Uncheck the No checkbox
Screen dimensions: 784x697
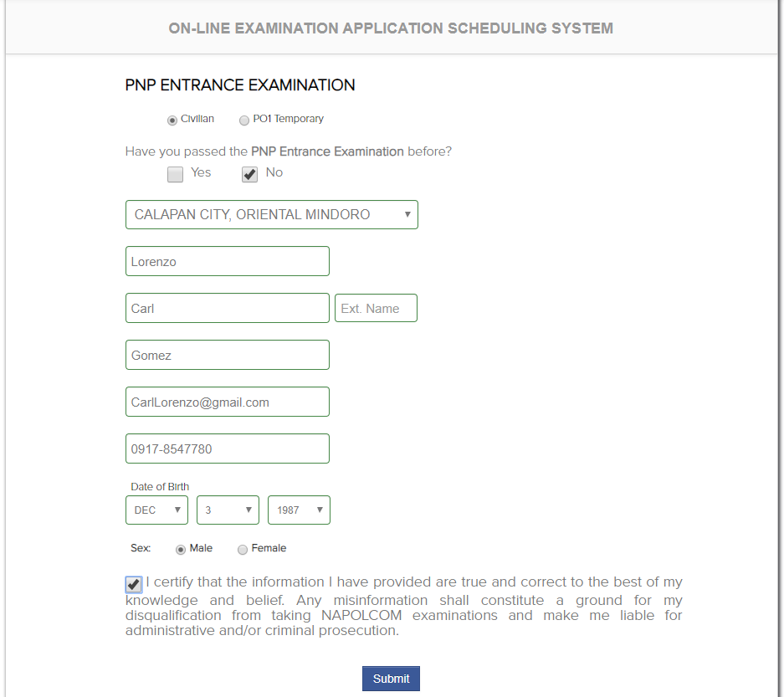coord(249,174)
